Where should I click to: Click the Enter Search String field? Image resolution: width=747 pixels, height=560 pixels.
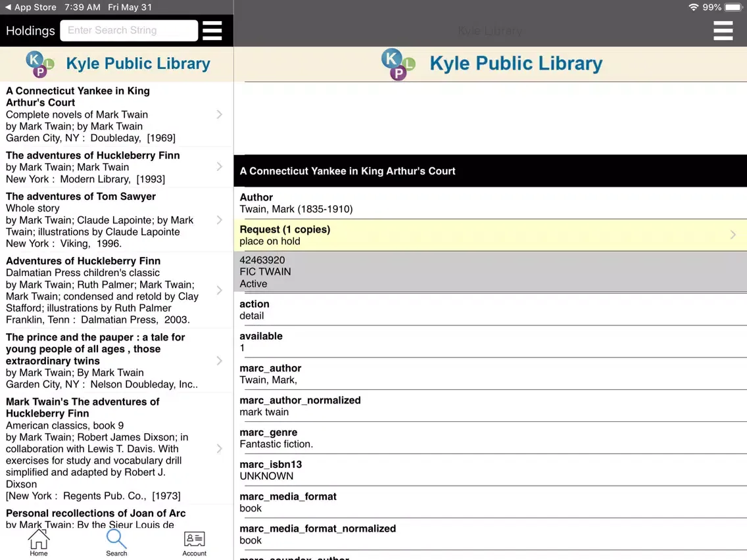click(129, 30)
